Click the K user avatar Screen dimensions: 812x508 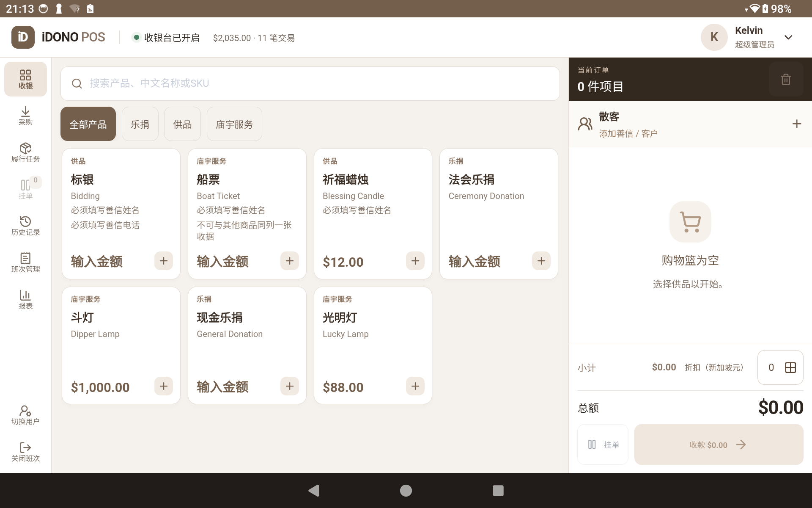coord(714,37)
